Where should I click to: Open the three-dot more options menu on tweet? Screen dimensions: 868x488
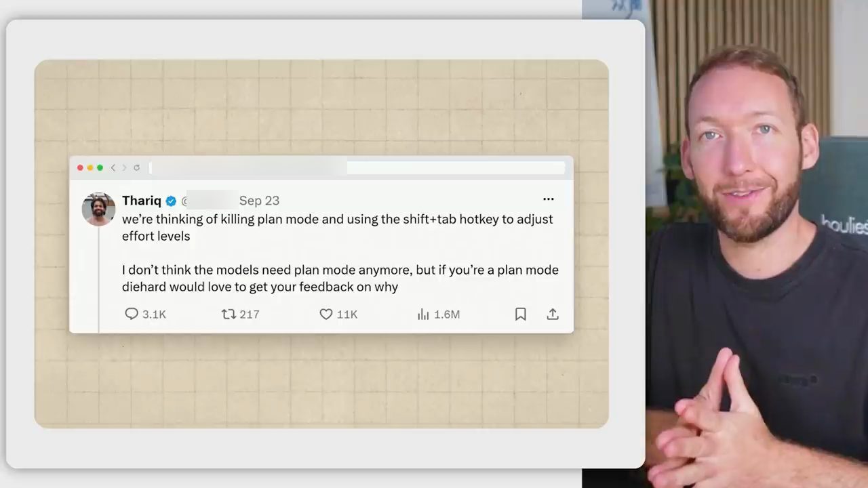(x=549, y=199)
